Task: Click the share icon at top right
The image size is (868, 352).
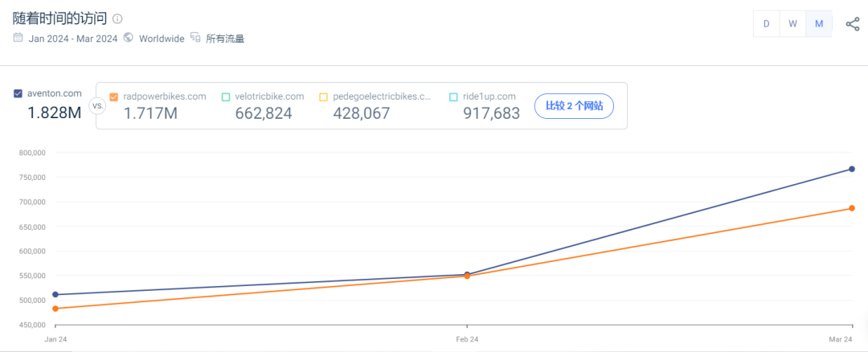Action: pos(853,24)
